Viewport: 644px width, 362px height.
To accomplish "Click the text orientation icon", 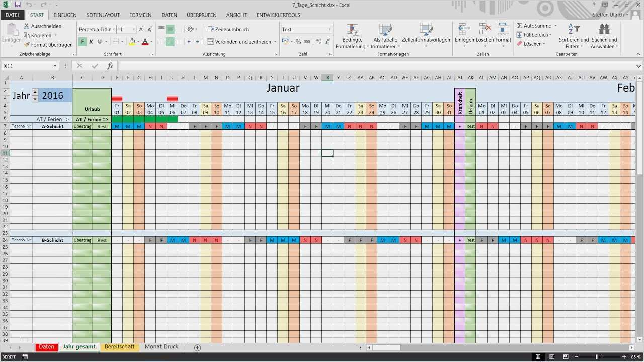I will pyautogui.click(x=191, y=29).
